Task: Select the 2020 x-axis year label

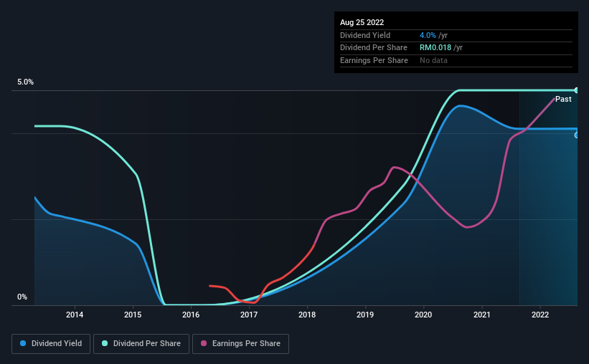Action: [423, 315]
